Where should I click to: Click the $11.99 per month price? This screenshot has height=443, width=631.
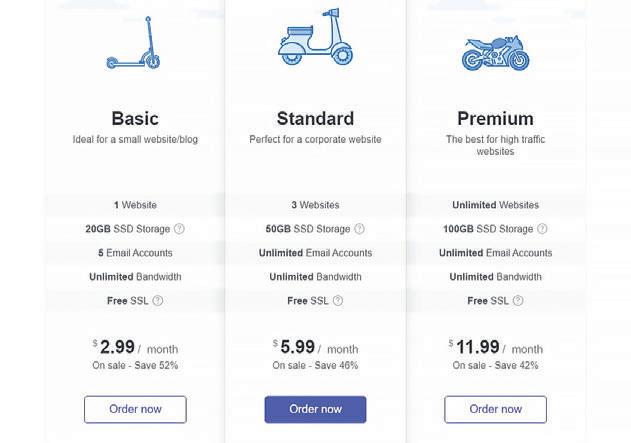tap(495, 348)
